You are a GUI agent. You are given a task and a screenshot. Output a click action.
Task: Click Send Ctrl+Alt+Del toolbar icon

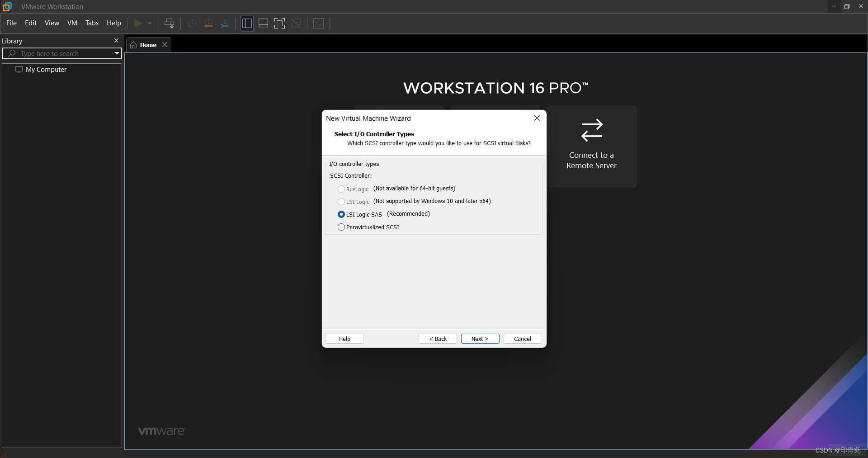pos(170,23)
